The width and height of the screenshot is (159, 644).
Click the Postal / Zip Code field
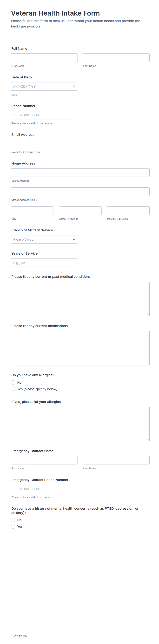pyautogui.click(x=128, y=211)
